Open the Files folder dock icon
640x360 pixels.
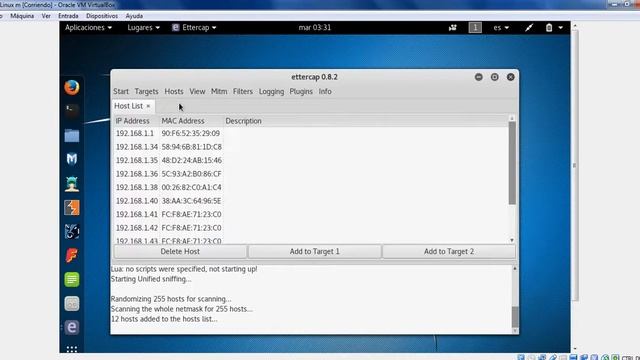point(72,135)
